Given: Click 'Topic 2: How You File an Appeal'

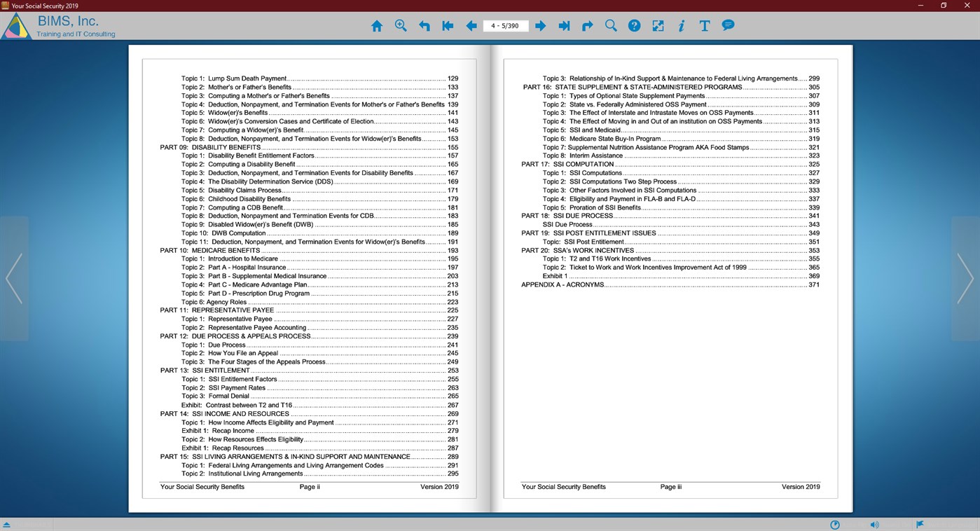Looking at the screenshot, I should tap(319, 353).
